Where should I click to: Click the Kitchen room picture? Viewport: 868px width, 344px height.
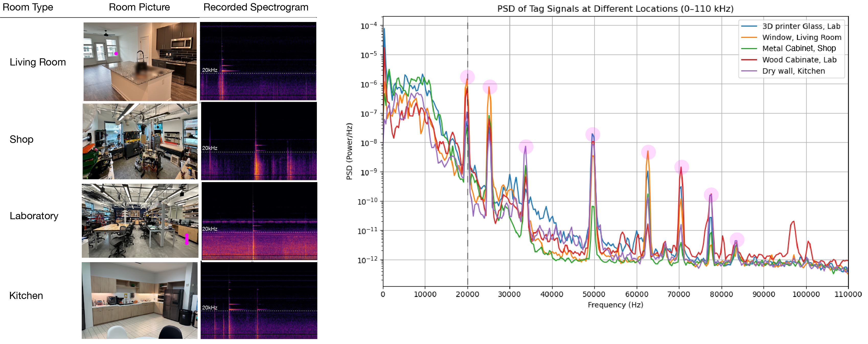(140, 300)
